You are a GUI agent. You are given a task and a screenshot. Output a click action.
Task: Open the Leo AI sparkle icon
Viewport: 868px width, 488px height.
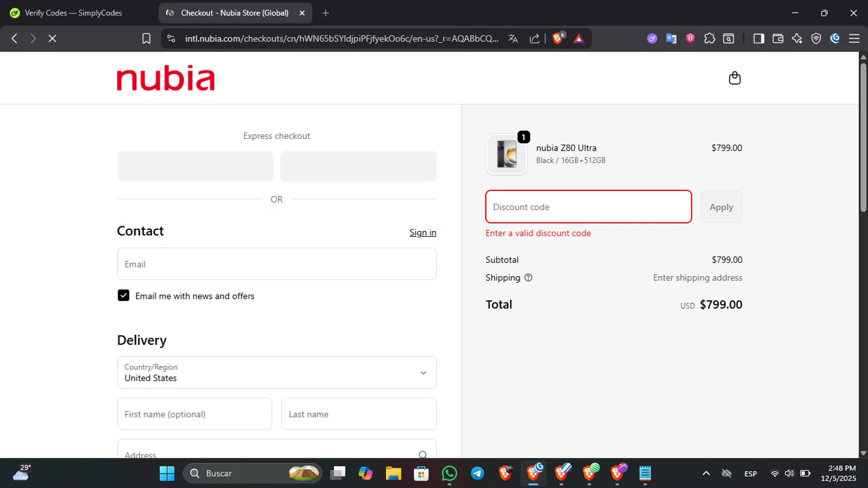(797, 38)
